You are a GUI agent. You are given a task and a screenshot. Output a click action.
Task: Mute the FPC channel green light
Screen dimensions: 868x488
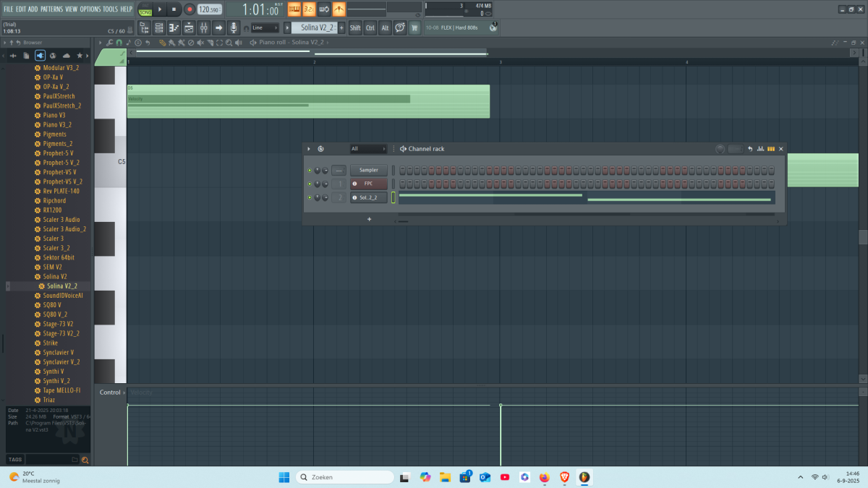[310, 184]
